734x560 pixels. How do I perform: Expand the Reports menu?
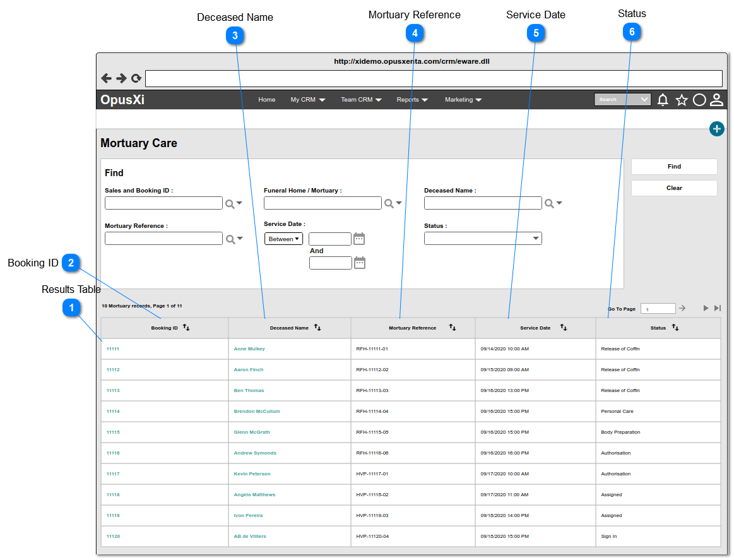coord(412,100)
